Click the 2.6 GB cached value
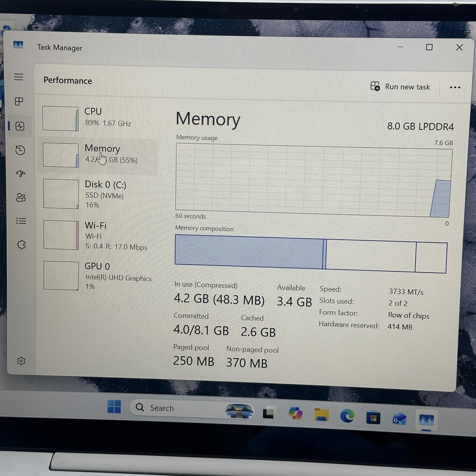 coord(258,332)
